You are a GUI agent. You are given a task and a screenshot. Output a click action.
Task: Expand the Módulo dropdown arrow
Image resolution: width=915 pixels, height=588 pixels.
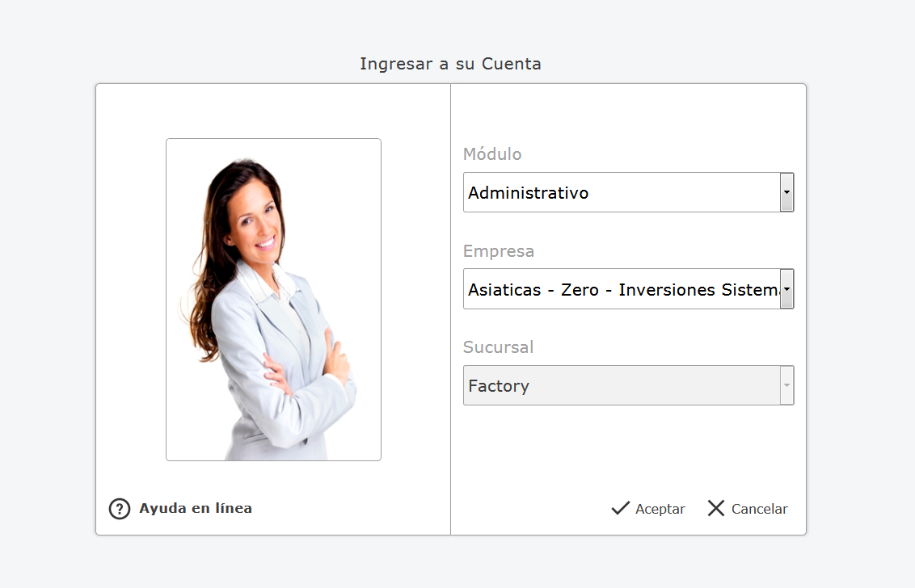[x=786, y=192]
